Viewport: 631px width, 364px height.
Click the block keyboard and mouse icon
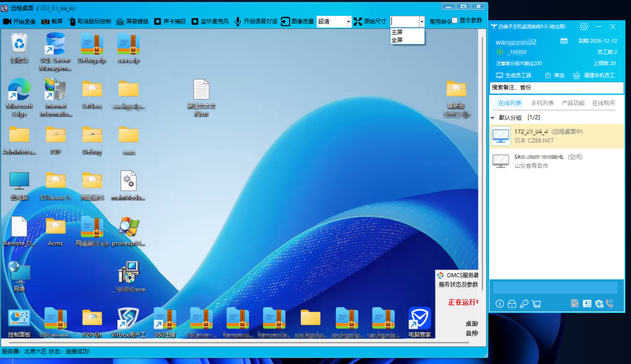pos(120,21)
